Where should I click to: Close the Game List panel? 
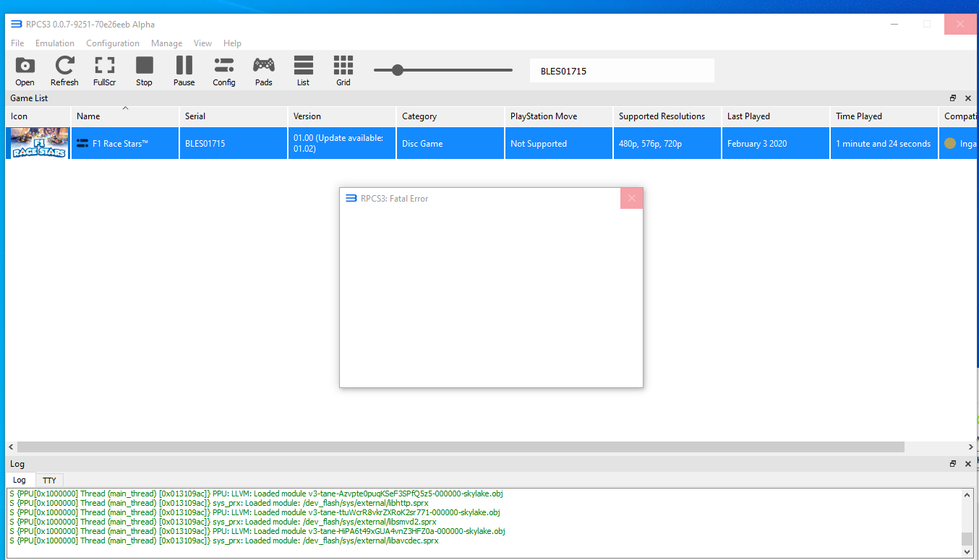pyautogui.click(x=968, y=98)
